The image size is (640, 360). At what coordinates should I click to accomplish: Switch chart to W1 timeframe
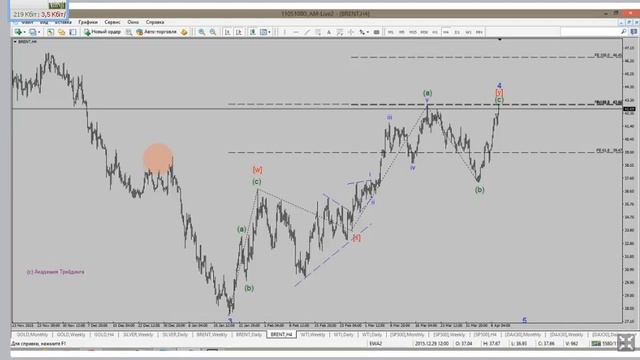point(468,32)
